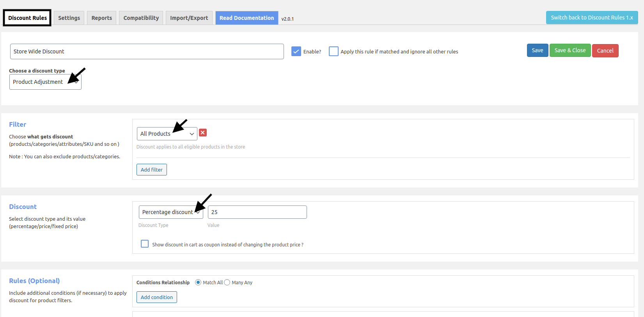Check 'Apply this rule if matched' box
This screenshot has height=317, width=644.
click(334, 51)
